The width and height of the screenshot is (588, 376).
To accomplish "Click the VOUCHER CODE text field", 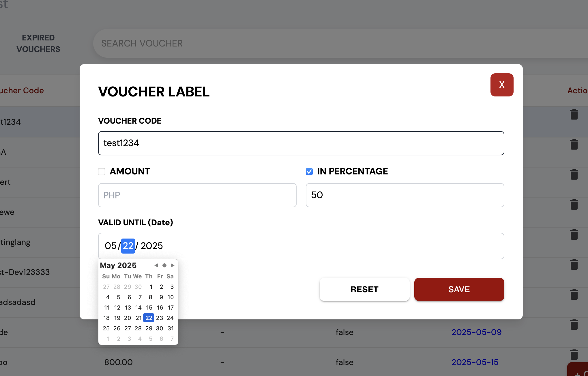I will click(x=301, y=143).
